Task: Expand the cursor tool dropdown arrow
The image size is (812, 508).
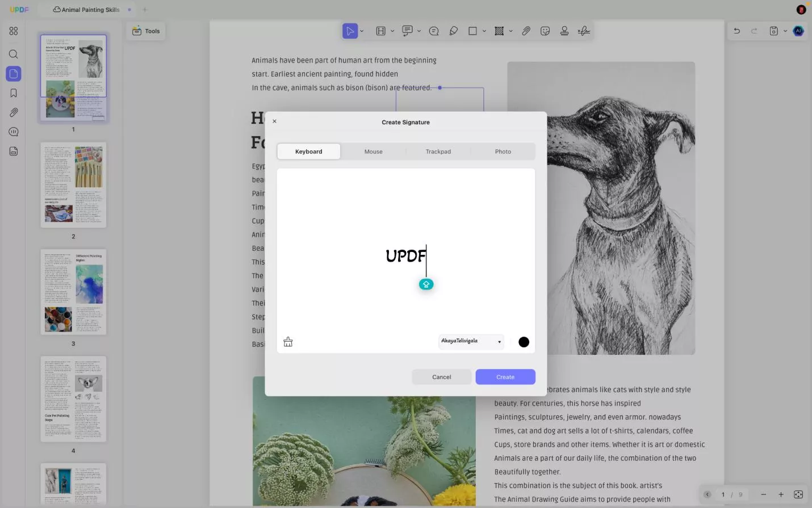Action: tap(362, 31)
